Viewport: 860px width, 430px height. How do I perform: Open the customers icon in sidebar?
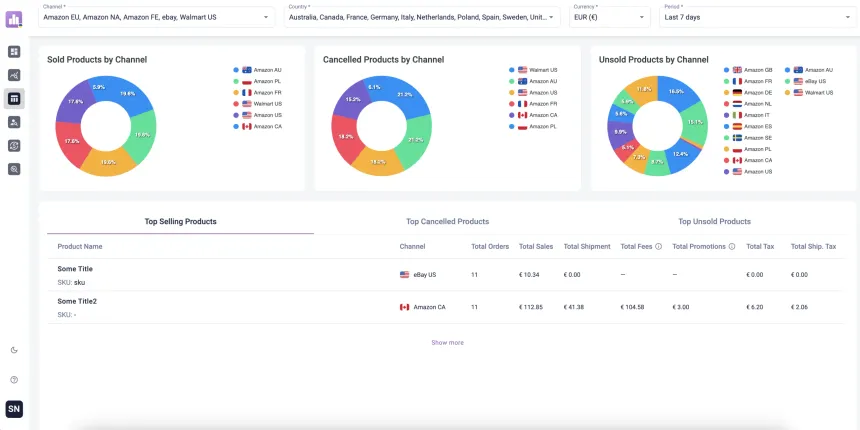[14, 122]
